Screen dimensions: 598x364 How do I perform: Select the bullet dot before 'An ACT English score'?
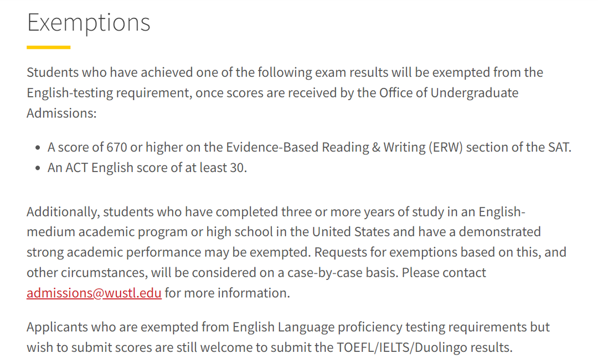pos(38,168)
